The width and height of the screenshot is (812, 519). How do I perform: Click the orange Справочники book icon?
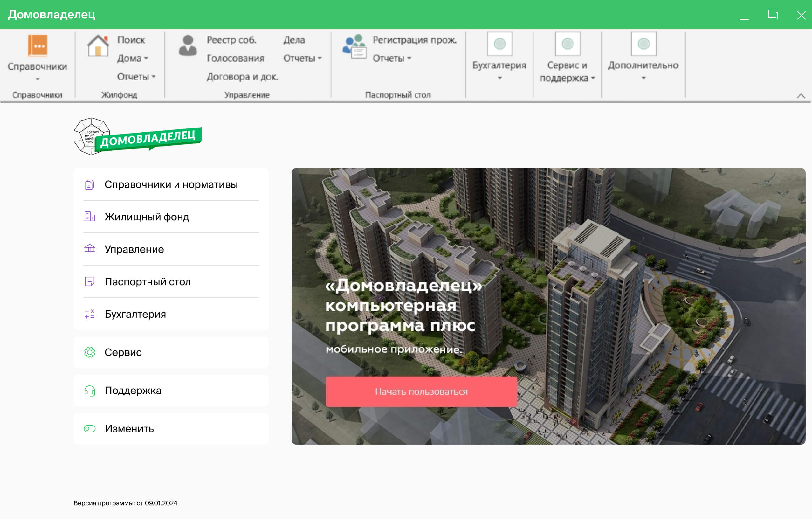click(x=38, y=45)
